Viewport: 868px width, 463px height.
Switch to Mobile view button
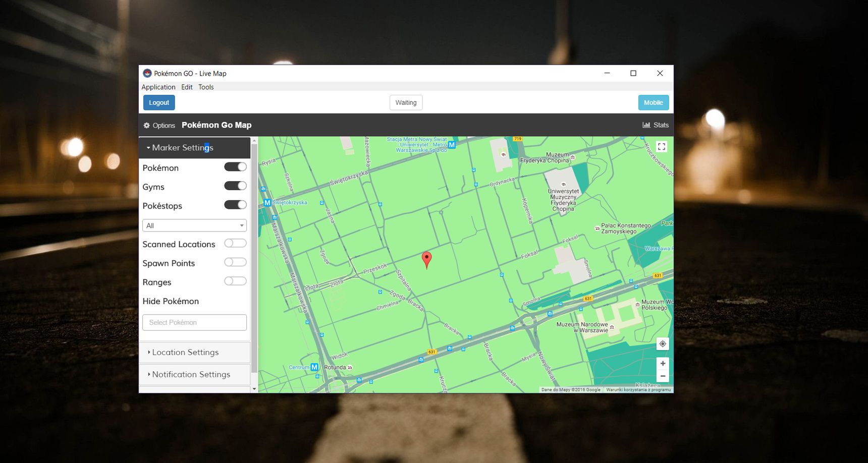(x=654, y=102)
